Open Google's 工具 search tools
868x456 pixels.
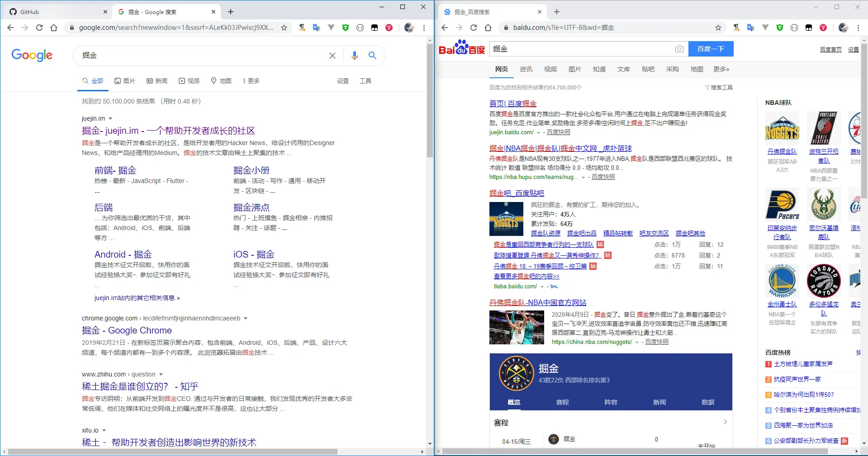365,81
